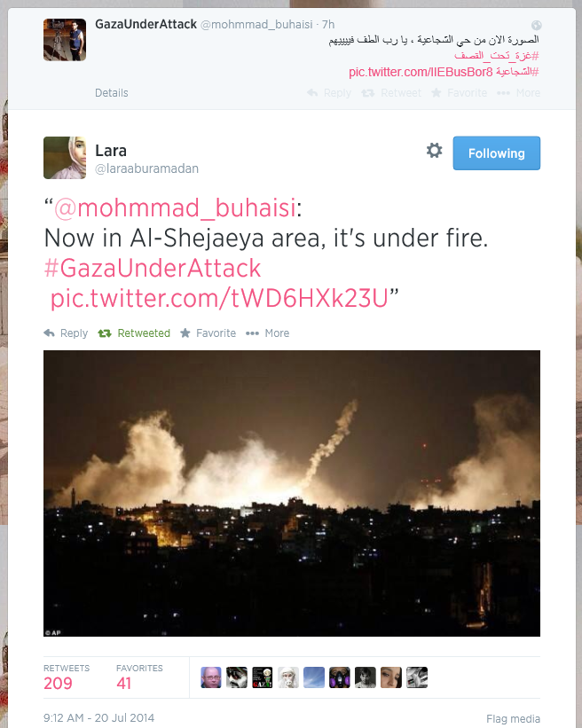Viewport: 582px width, 728px height.
Task: Open the night explosion photo
Action: click(292, 493)
